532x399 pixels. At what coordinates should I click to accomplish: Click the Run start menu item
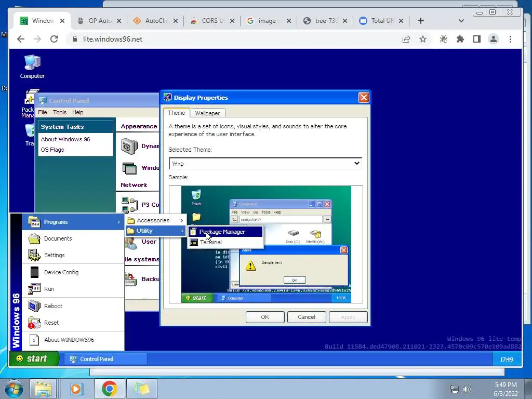coord(73,289)
